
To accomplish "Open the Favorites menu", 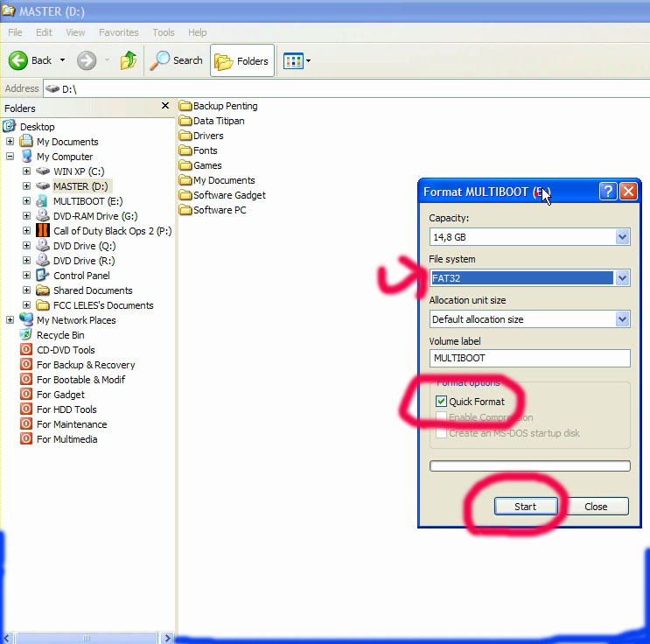I will pyautogui.click(x=119, y=32).
